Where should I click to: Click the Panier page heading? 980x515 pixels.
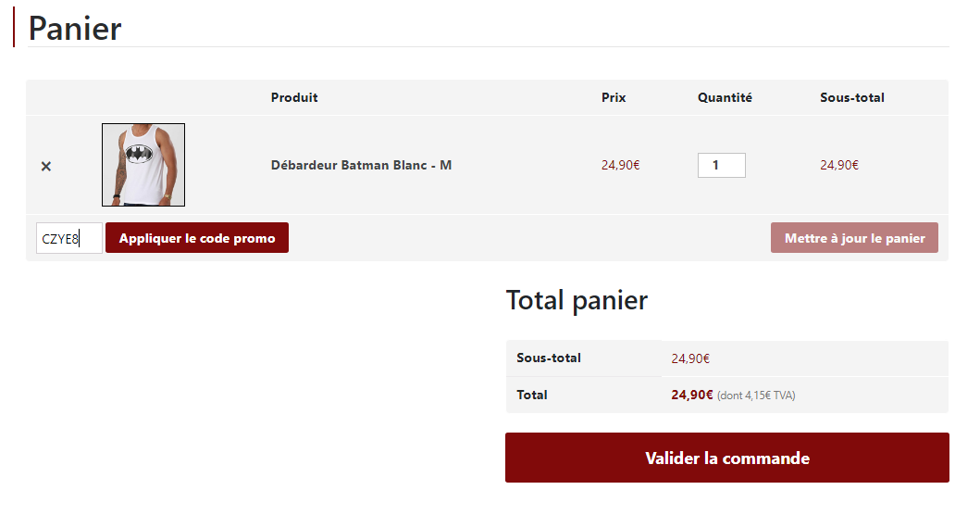[x=75, y=28]
